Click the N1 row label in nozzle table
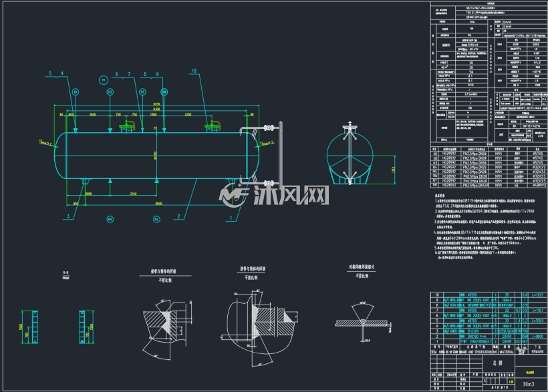 point(435,154)
